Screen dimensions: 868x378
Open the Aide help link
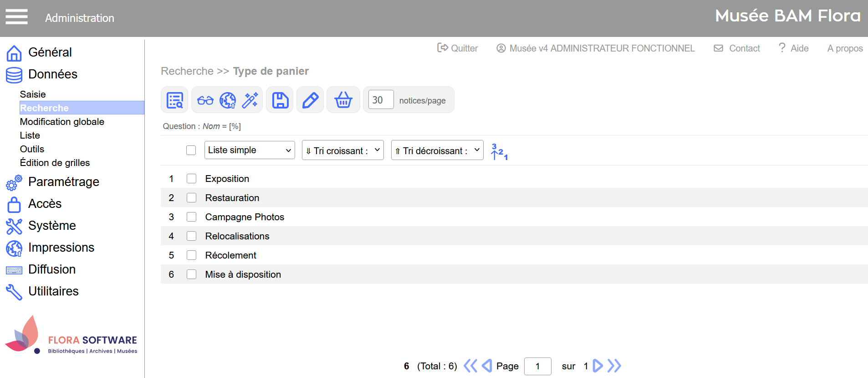click(794, 48)
